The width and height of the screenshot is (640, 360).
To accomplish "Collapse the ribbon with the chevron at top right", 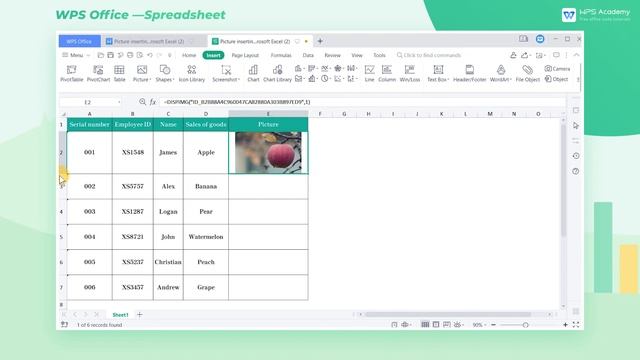I will [x=576, y=55].
